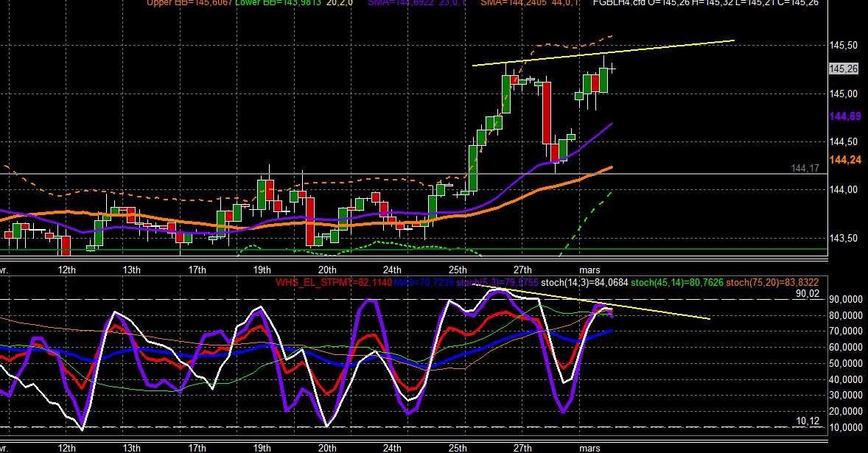Select 70,0000 on the stochastic axis
The width and height of the screenshot is (868, 453).
[x=845, y=331]
